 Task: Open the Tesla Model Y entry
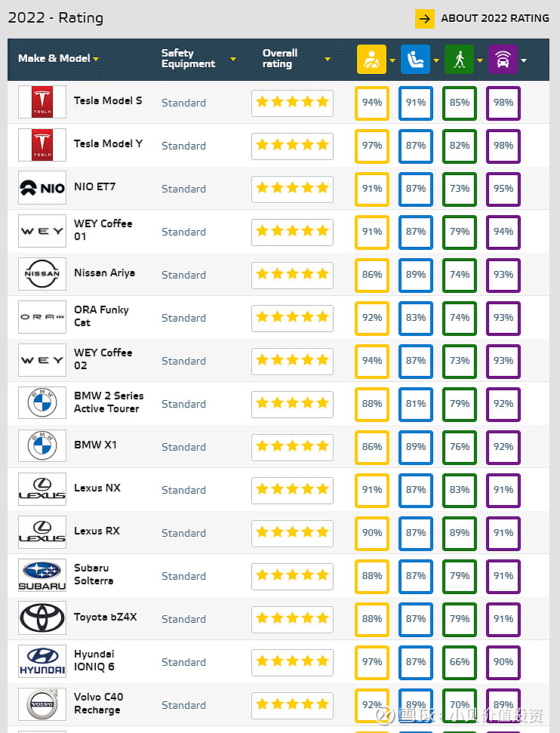[x=108, y=143]
